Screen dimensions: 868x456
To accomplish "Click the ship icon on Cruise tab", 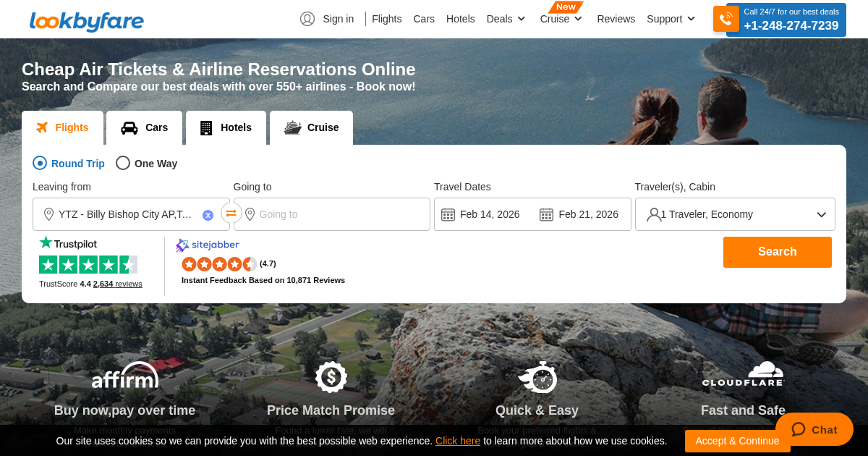I will click(292, 127).
